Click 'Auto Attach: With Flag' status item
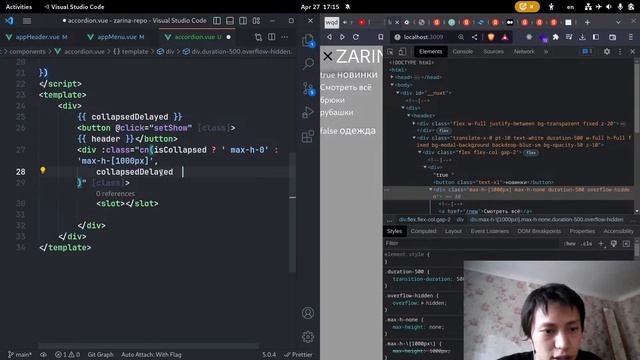This screenshot has width=640, height=360. pos(151,355)
